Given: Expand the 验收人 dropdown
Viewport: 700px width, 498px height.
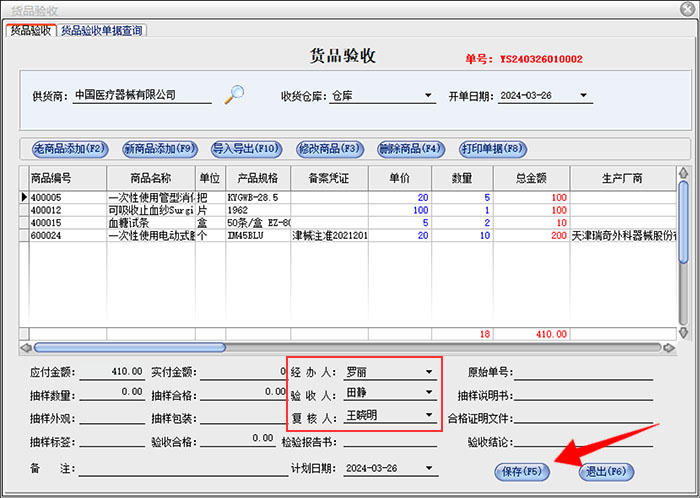Looking at the screenshot, I should pos(429,394).
